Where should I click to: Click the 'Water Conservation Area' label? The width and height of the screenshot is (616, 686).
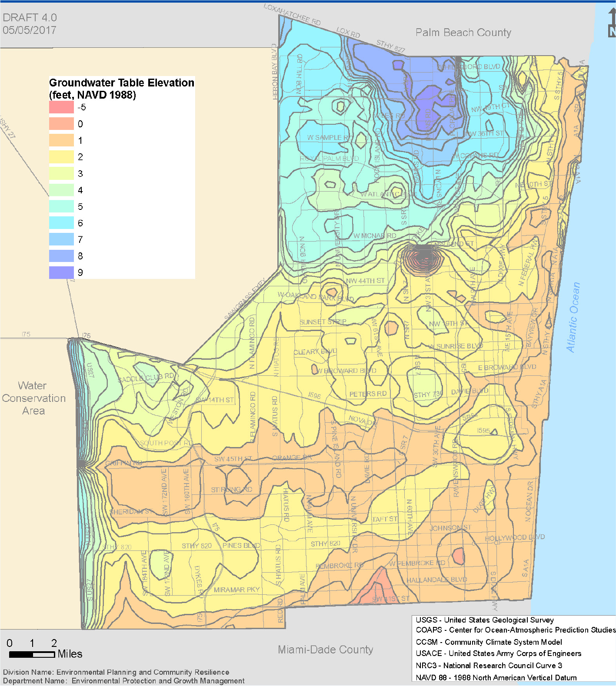click(33, 398)
